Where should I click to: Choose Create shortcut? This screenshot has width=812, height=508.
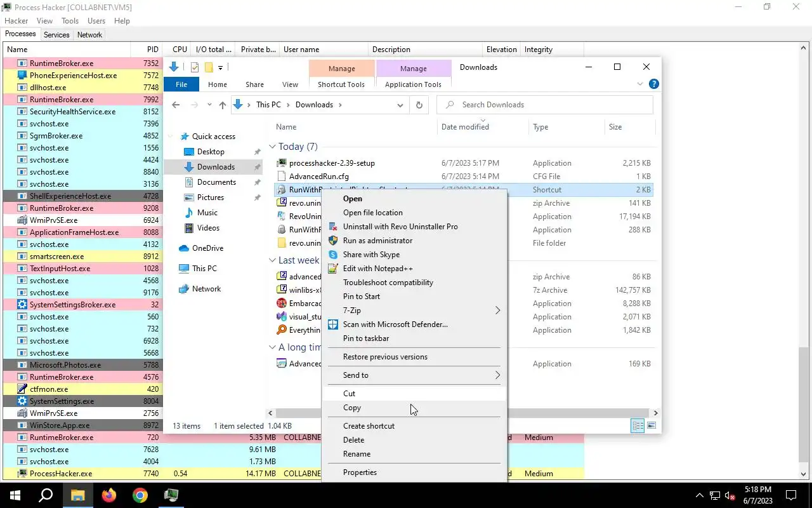tap(414, 426)
